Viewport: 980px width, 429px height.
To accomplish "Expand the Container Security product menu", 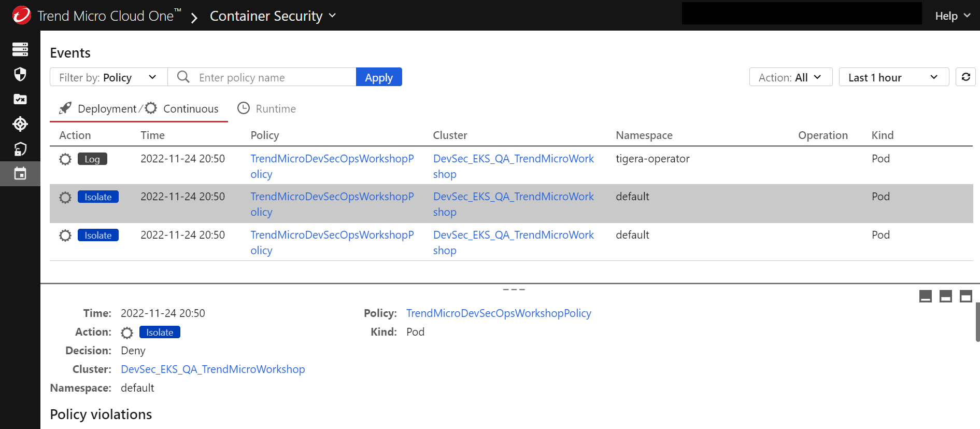I will [273, 16].
